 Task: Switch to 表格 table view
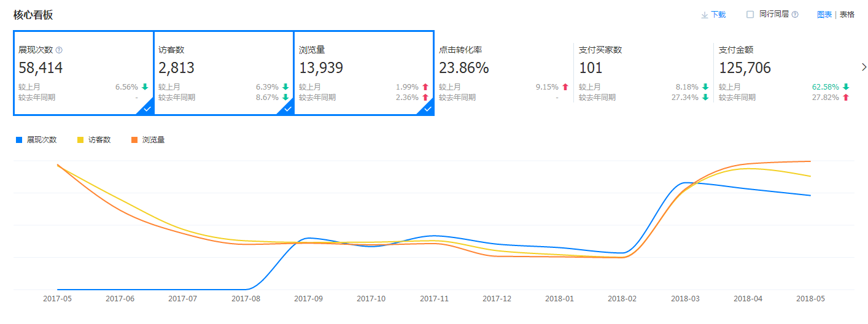click(x=847, y=15)
